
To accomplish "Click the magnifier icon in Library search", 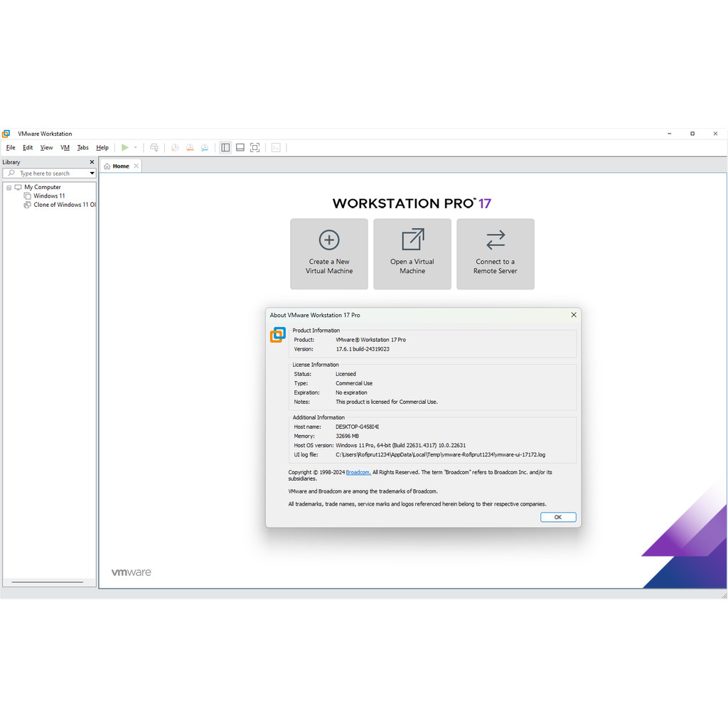I will click(11, 173).
